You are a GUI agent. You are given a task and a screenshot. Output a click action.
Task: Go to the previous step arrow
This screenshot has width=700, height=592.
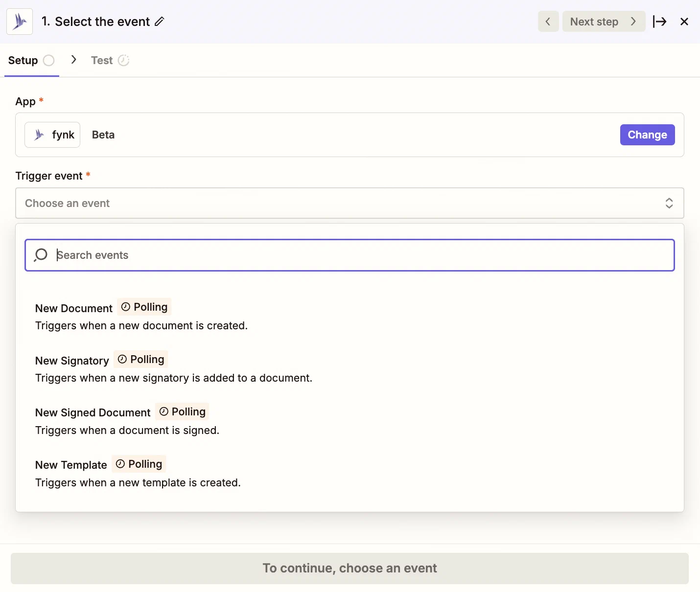click(548, 22)
